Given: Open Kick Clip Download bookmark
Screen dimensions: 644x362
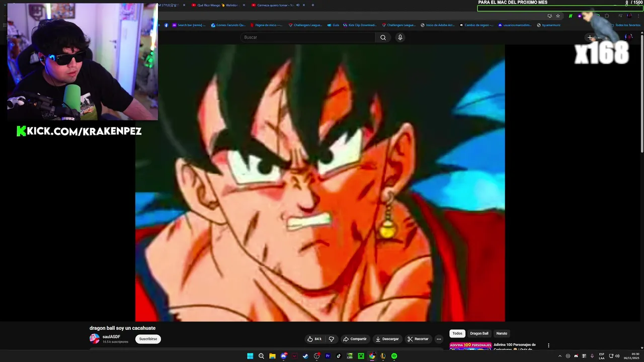Looking at the screenshot, I should coord(360,25).
